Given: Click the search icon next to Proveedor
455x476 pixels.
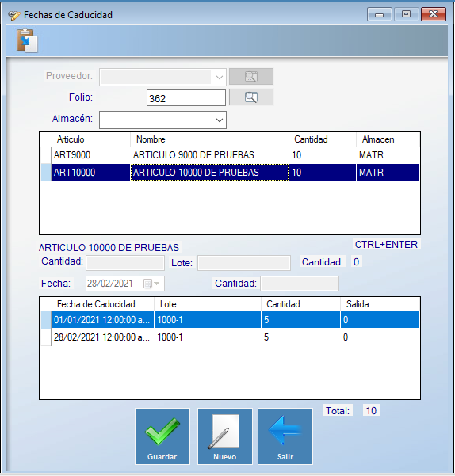Looking at the screenshot, I should pos(251,77).
